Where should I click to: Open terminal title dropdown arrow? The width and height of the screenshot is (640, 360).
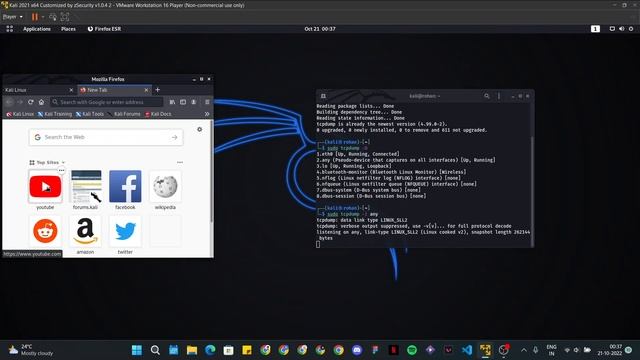(439, 96)
